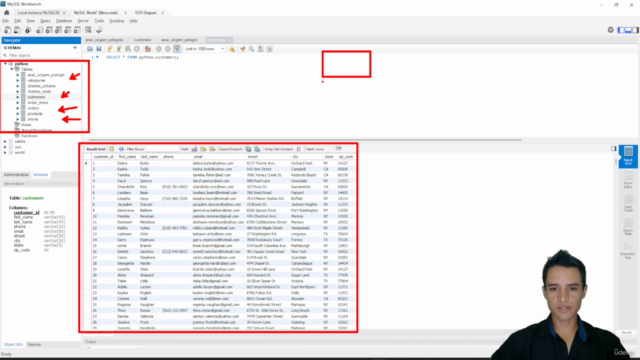Expand the orders table node
Viewport: 640px width, 360px height.
(x=18, y=108)
